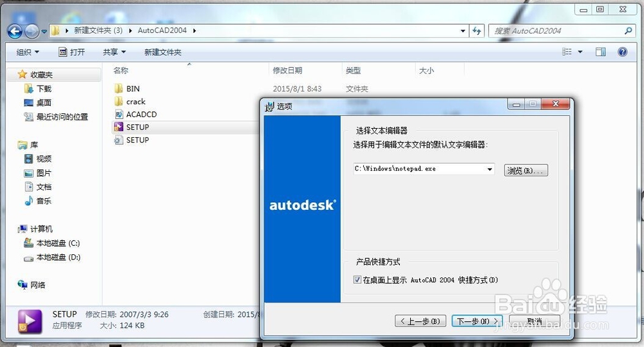Click the 取消 button in the dialog

535,321
